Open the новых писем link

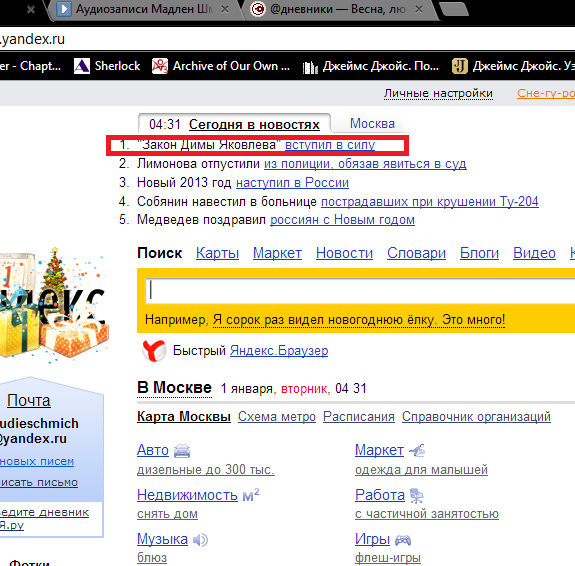pos(37,461)
